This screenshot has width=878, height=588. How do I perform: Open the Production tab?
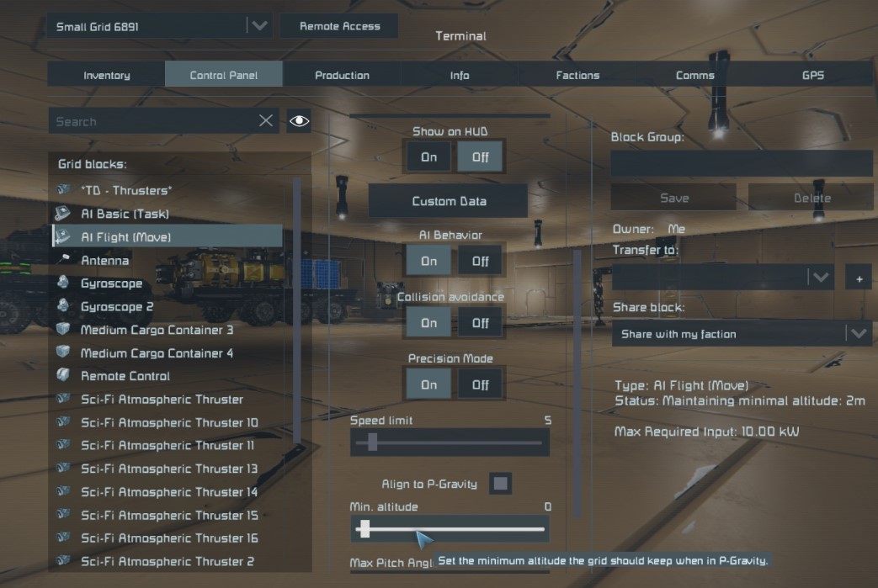click(342, 75)
